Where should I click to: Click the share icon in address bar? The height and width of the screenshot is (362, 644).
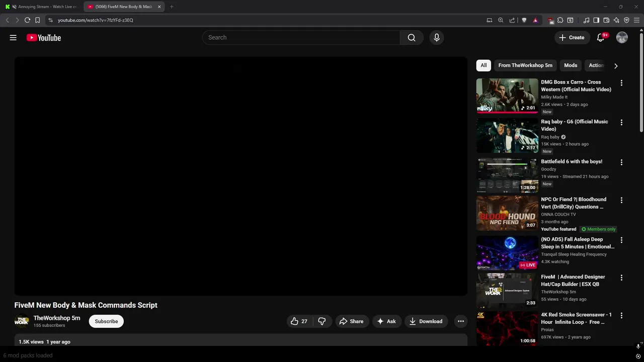tap(512, 20)
